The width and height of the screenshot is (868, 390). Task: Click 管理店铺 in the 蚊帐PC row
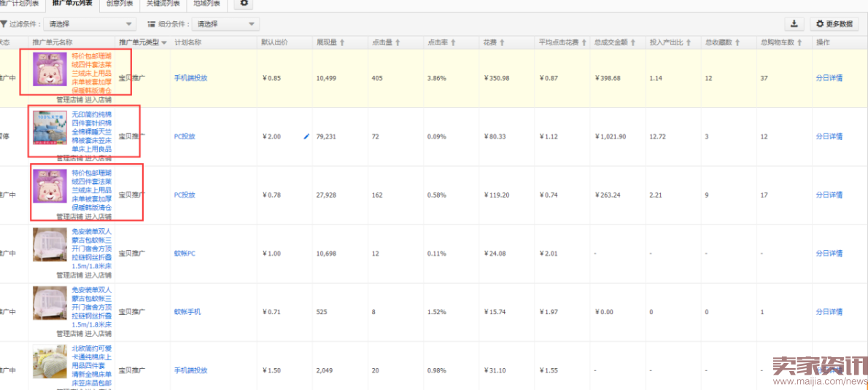(x=69, y=276)
